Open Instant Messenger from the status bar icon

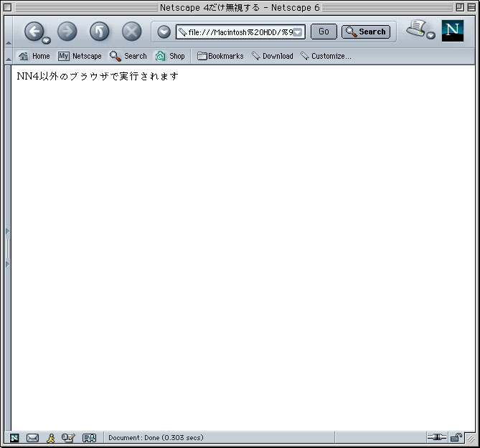pos(50,438)
